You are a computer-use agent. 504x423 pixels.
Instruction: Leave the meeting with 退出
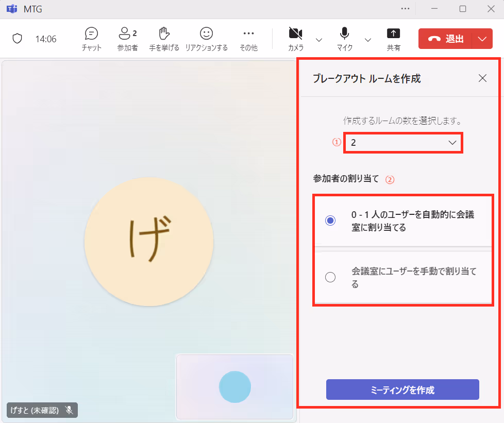click(x=445, y=39)
